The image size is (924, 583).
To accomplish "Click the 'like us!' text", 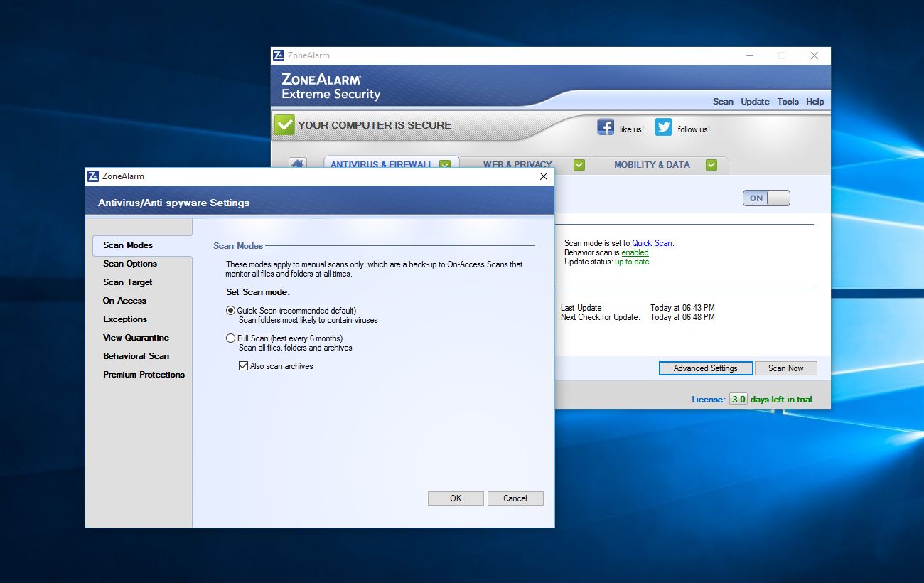I will pyautogui.click(x=632, y=129).
